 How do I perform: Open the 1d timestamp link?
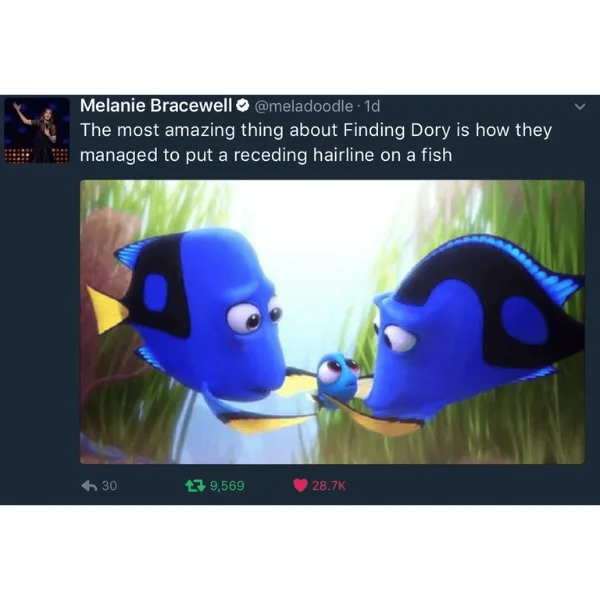click(x=372, y=106)
